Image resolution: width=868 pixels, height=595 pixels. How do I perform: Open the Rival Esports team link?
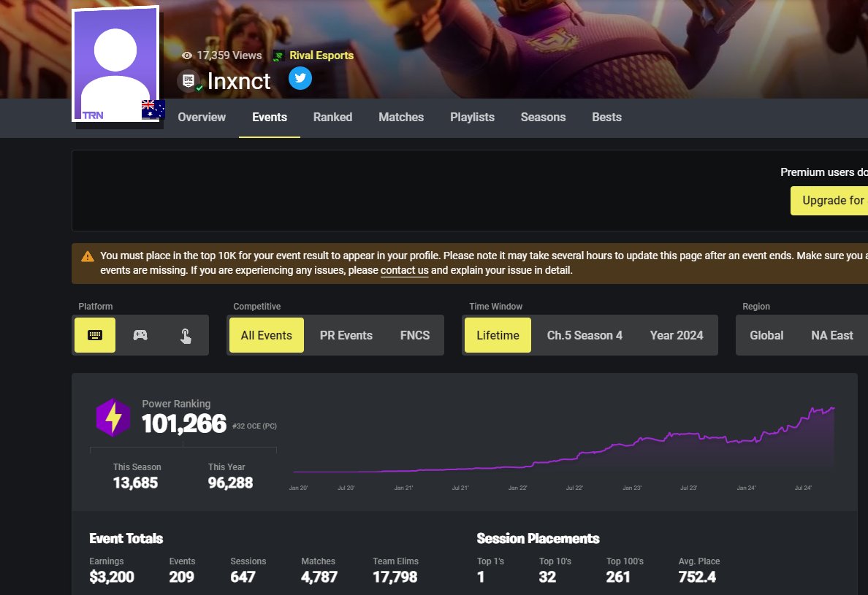click(321, 55)
